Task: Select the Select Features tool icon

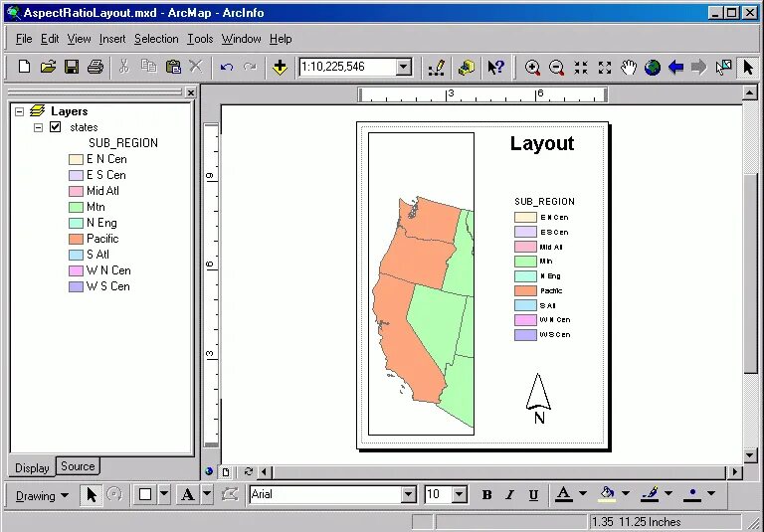Action: (723, 68)
